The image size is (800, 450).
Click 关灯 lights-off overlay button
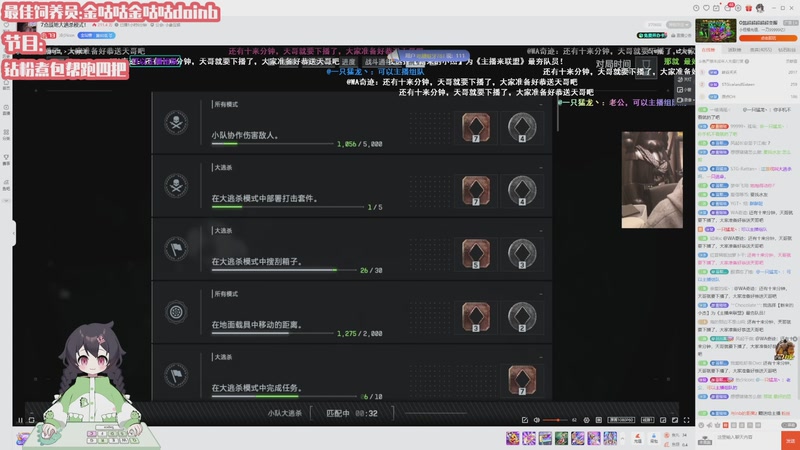tap(684, 79)
